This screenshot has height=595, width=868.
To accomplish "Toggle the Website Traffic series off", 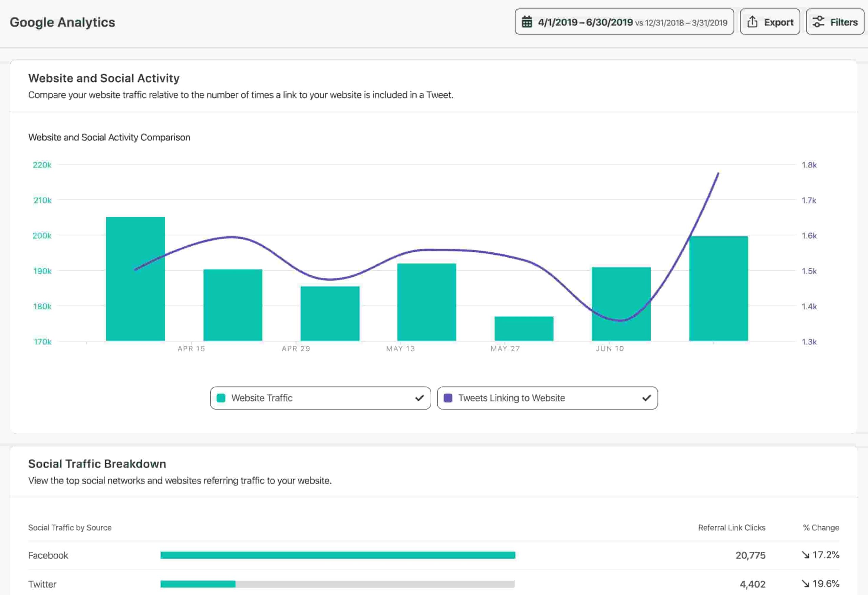I will 320,398.
